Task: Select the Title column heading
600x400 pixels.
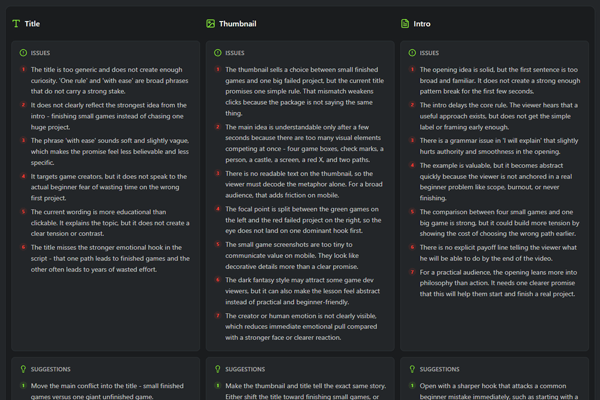Action: tap(32, 24)
